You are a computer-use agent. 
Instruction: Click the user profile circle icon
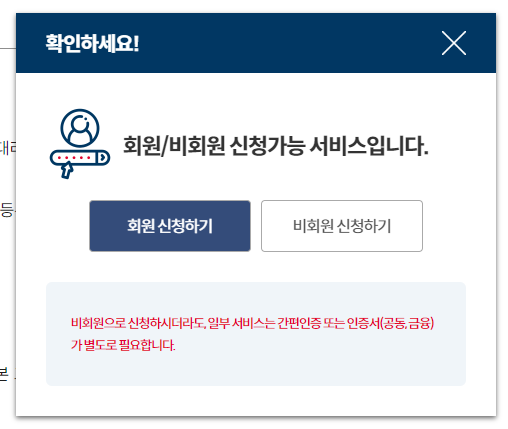pos(80,128)
